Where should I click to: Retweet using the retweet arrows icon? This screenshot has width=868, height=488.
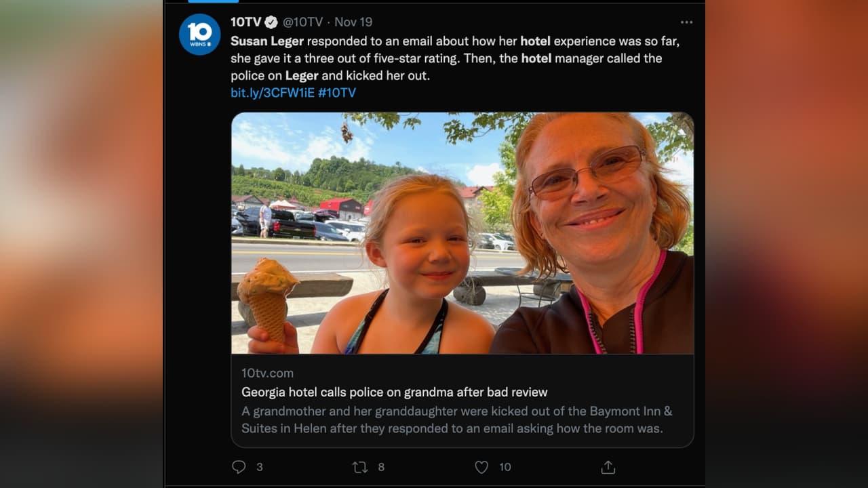(359, 467)
